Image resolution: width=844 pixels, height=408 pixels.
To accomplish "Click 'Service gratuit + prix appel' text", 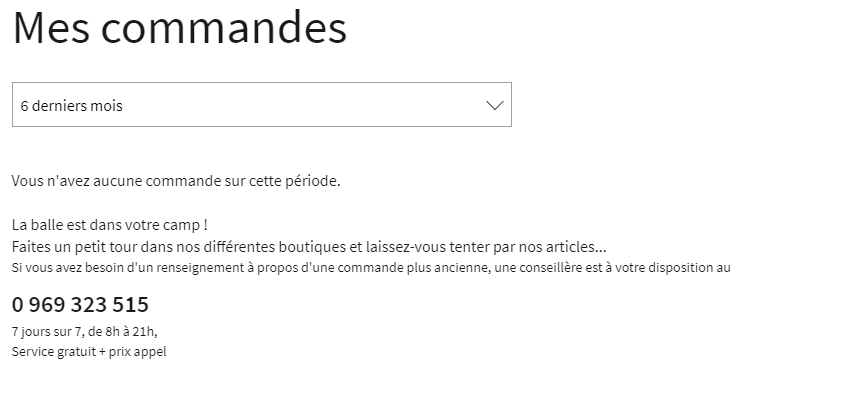I will click(89, 352).
